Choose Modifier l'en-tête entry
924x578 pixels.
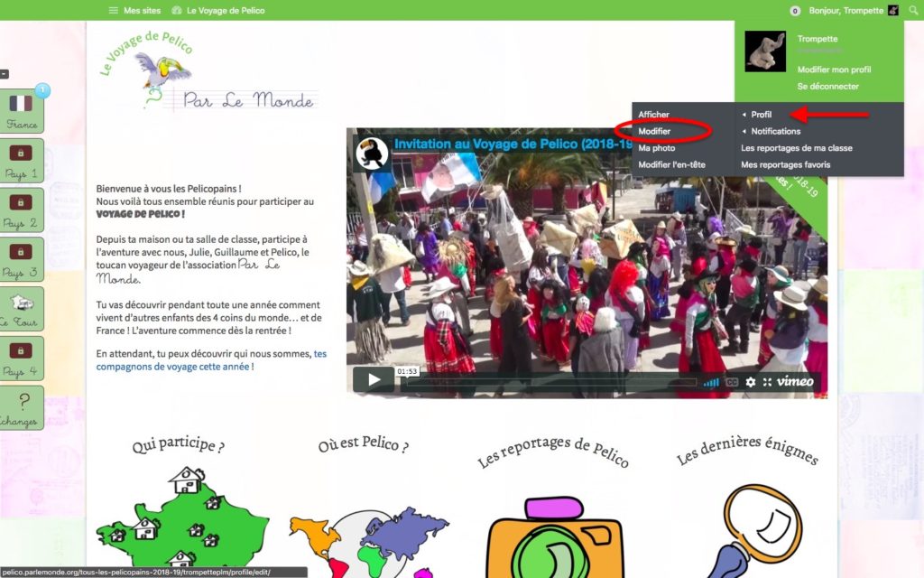pos(671,164)
